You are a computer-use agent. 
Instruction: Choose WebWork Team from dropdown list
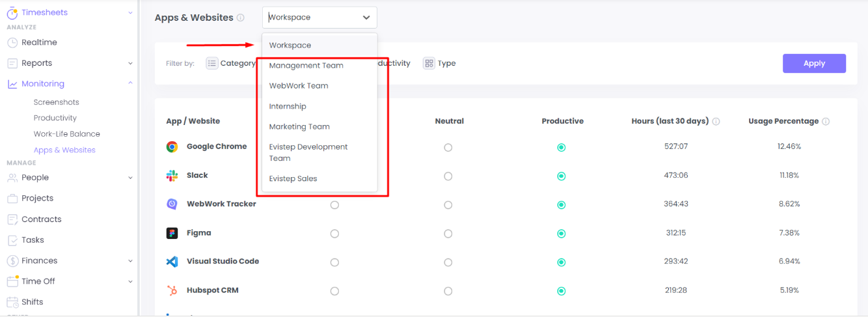(319, 86)
